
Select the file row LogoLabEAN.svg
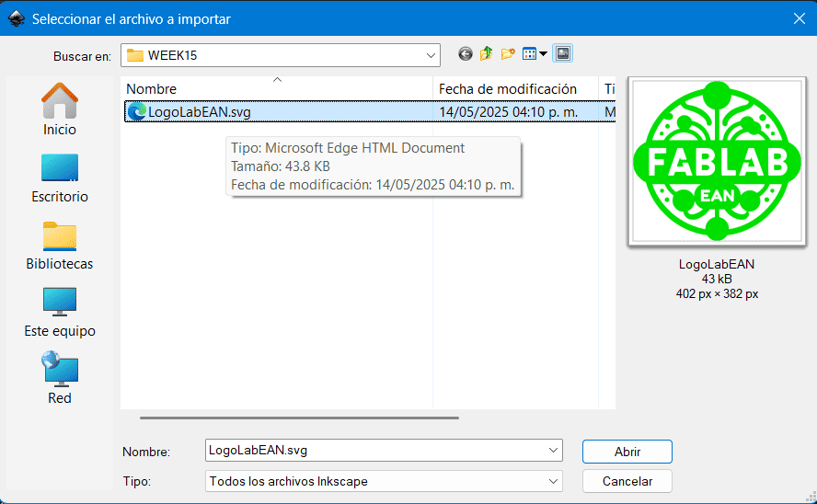click(x=370, y=111)
